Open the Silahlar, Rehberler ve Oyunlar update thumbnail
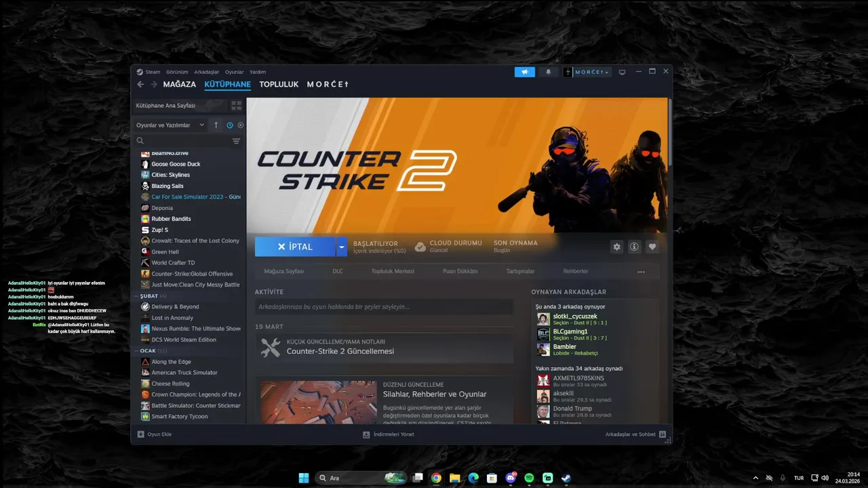Image resolution: width=868 pixels, height=488 pixels. 319,403
